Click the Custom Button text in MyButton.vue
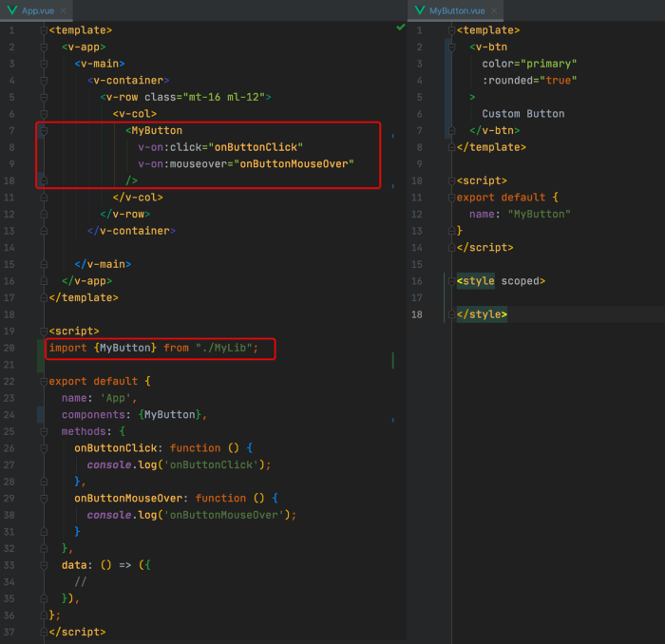This screenshot has height=644, width=665. click(522, 114)
